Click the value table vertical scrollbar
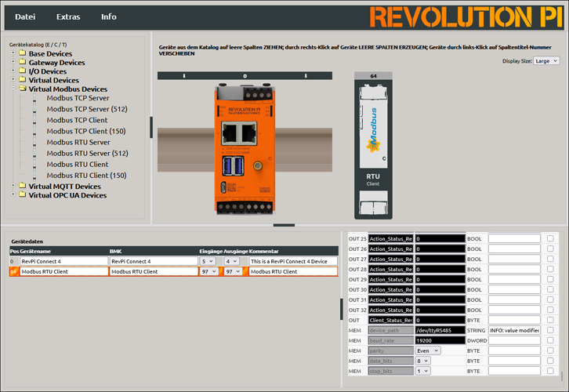 click(562, 376)
